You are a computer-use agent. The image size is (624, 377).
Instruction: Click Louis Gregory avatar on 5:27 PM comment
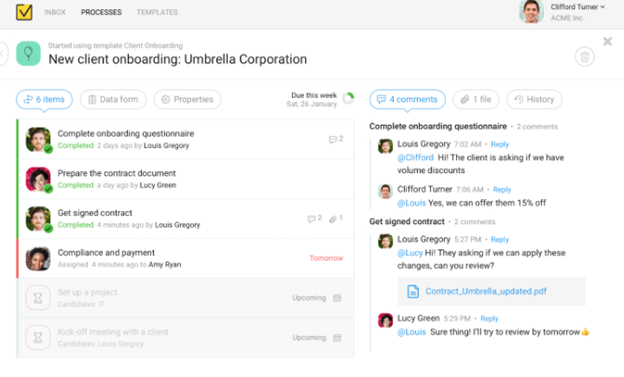pyautogui.click(x=385, y=241)
